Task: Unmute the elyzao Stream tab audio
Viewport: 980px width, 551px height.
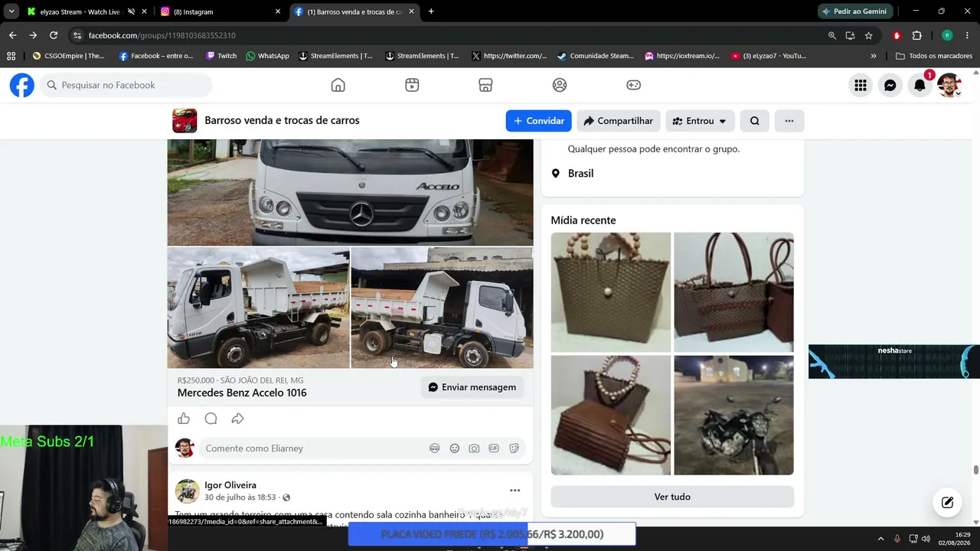Action: point(131,11)
